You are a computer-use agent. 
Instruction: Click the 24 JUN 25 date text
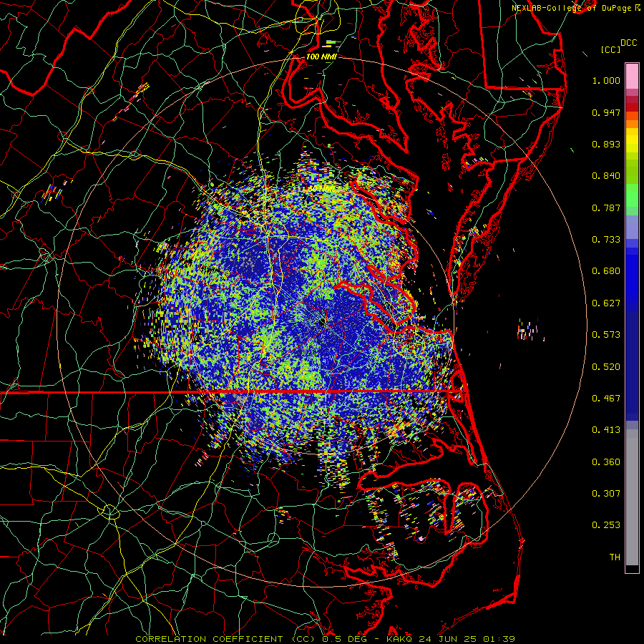448,639
